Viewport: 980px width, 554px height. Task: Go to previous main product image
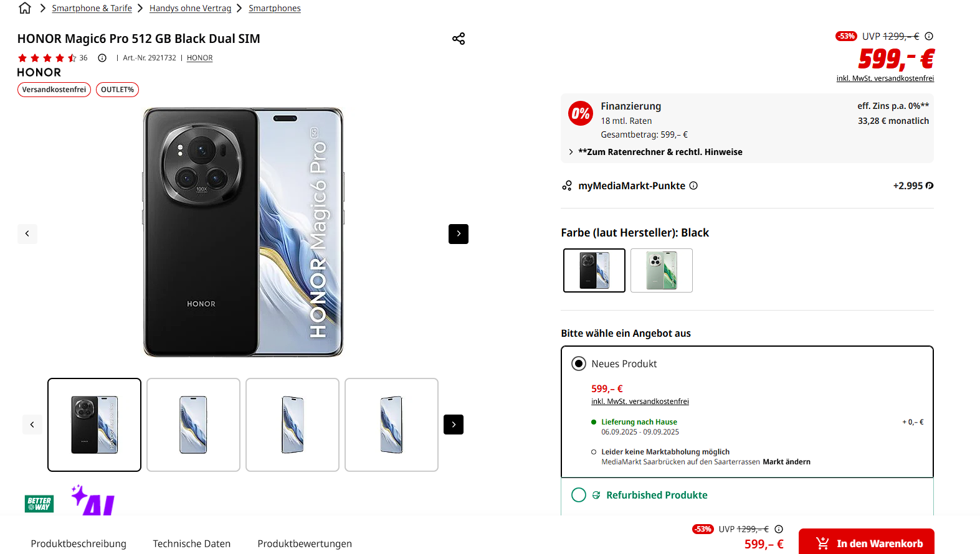27,233
